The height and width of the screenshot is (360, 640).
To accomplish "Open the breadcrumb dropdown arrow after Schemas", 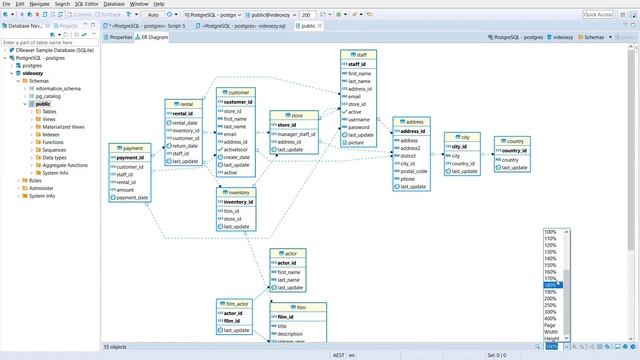I will click(x=610, y=37).
